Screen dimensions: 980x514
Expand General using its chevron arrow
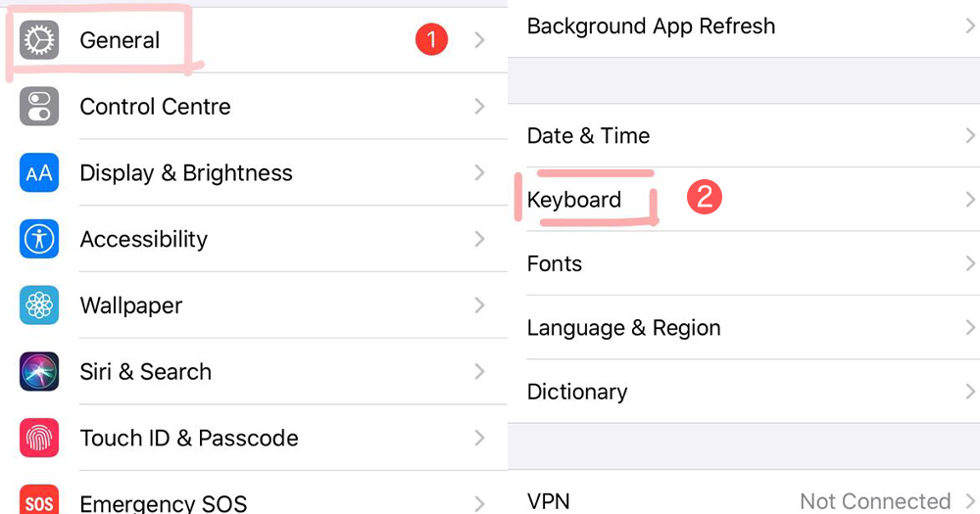tap(479, 40)
